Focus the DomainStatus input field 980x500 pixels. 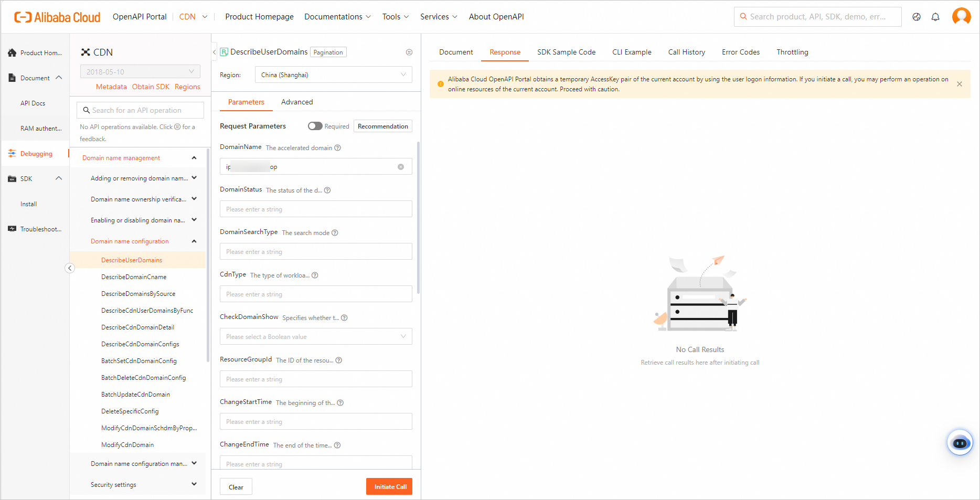[x=316, y=209]
